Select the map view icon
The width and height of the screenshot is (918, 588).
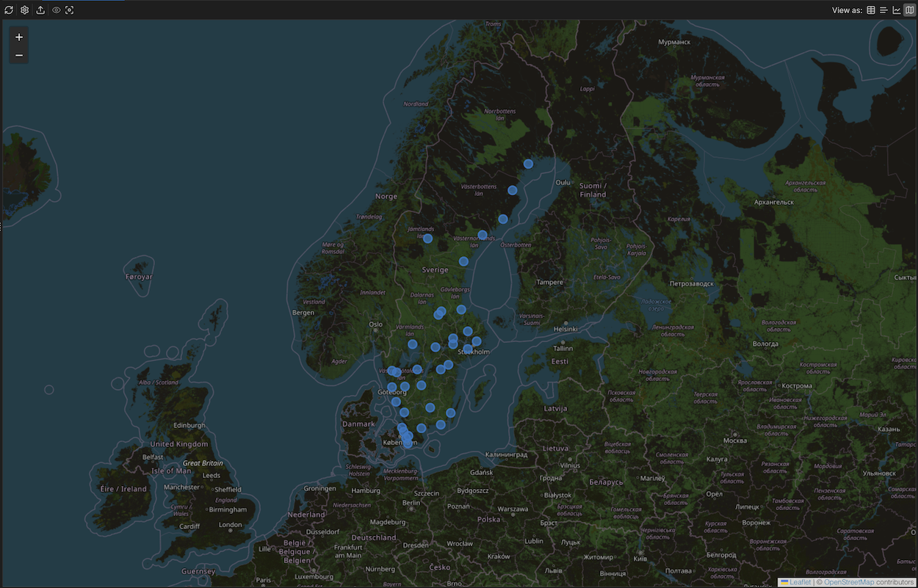point(910,10)
